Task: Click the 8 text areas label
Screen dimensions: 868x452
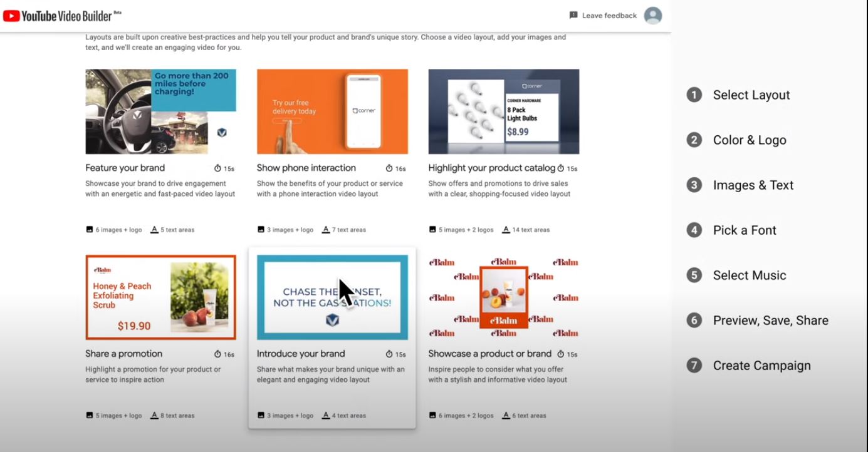Action: point(178,416)
